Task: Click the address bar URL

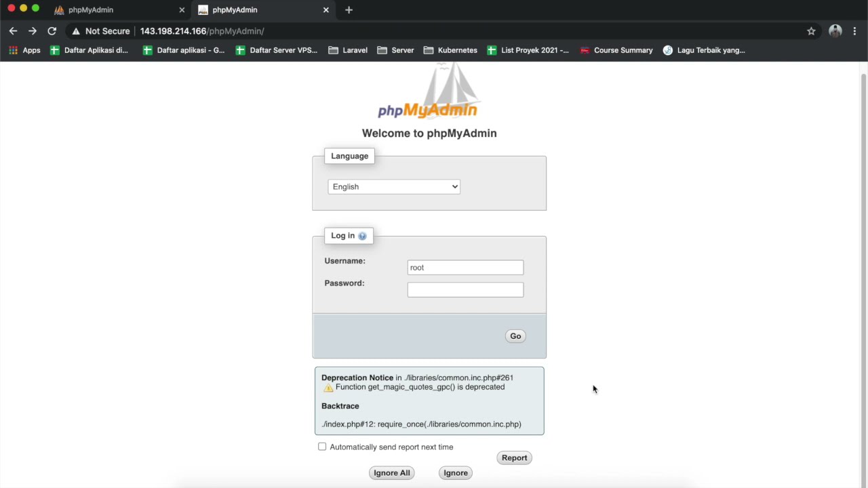Action: pyautogui.click(x=202, y=31)
